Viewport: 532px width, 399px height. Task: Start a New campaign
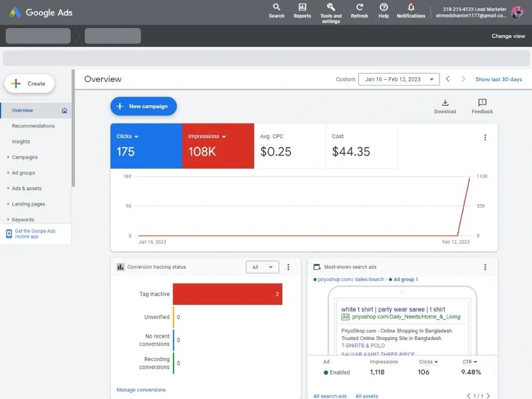144,106
